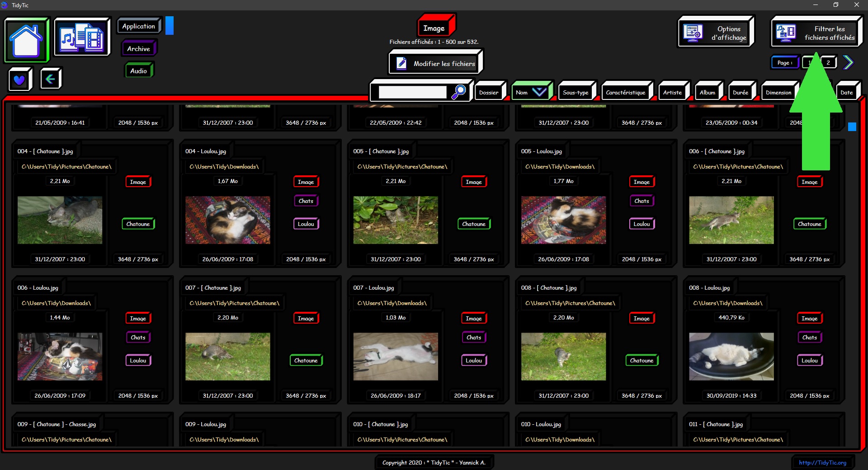Image resolution: width=868 pixels, height=470 pixels.
Task: Select the Application category
Action: tap(138, 26)
